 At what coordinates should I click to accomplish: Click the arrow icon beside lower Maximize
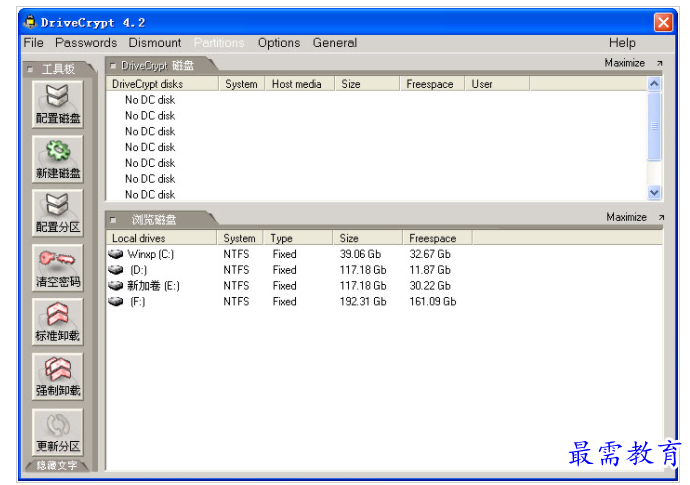pyautogui.click(x=661, y=217)
